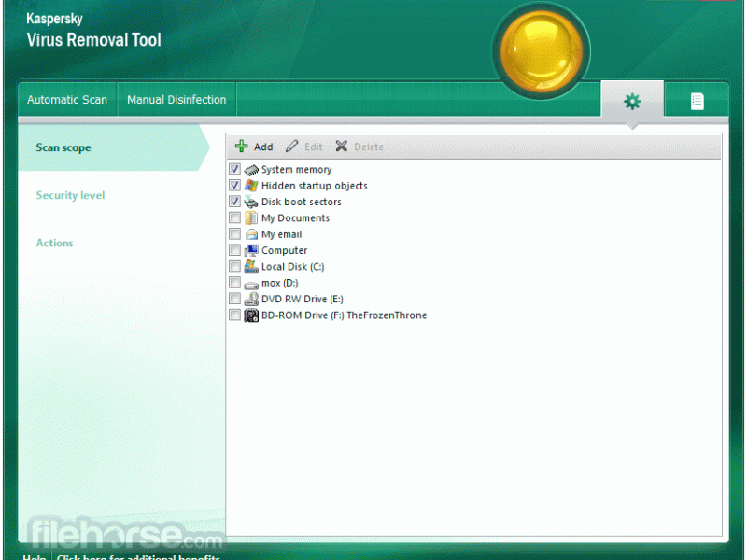Uncheck Disk boot sectors checkbox
The image size is (747, 560).
234,202
